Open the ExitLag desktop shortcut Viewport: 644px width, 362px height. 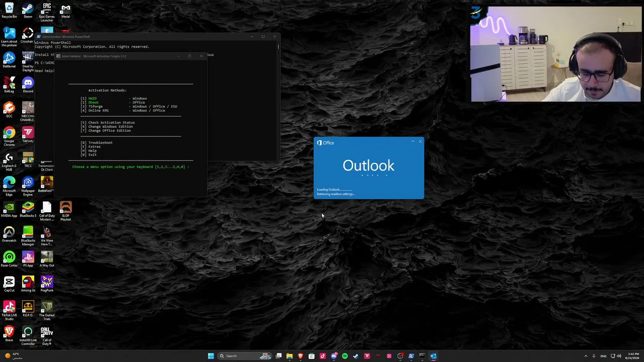click(9, 85)
